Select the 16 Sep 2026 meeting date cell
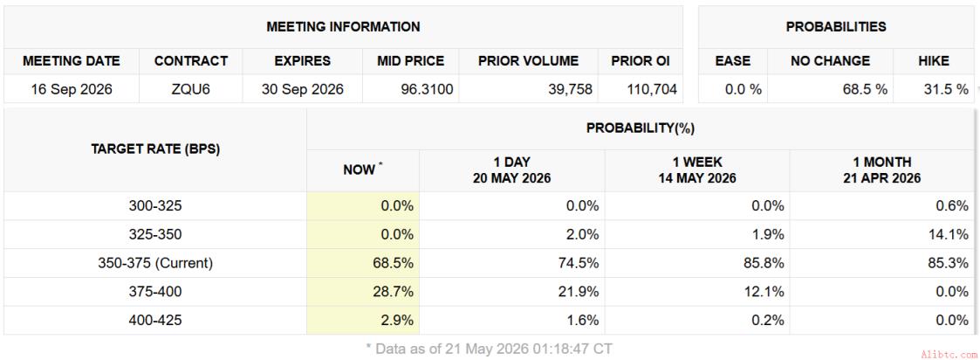980x360 pixels. [x=72, y=89]
